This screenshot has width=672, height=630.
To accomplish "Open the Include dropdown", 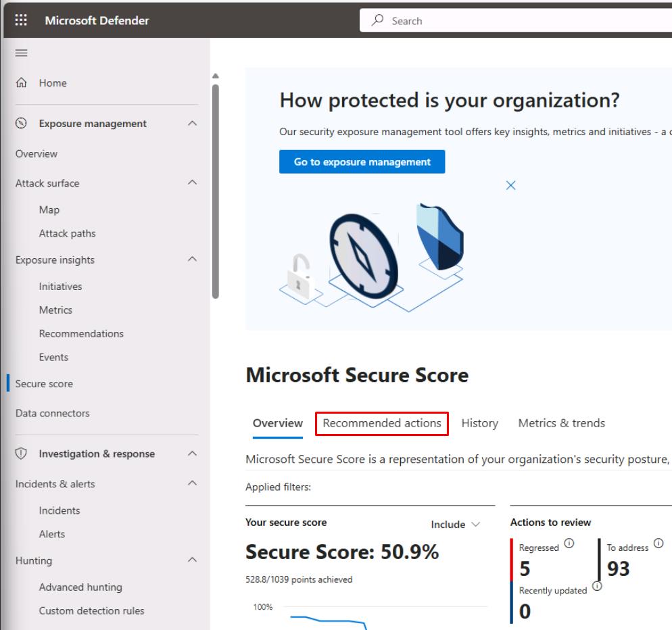I will click(456, 525).
